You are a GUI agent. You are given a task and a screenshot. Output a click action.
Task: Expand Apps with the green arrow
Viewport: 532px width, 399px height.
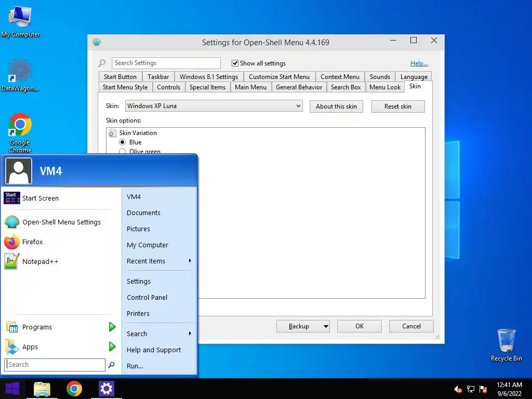(112, 347)
